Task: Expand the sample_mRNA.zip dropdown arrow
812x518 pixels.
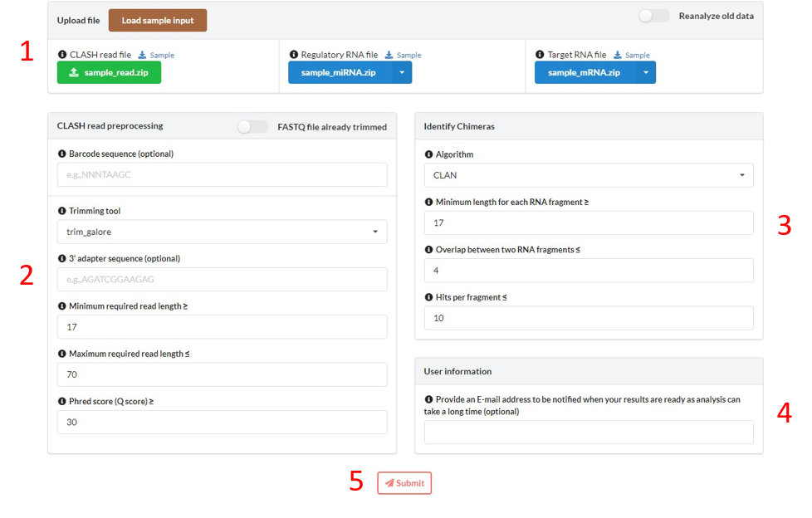Action: (x=646, y=72)
